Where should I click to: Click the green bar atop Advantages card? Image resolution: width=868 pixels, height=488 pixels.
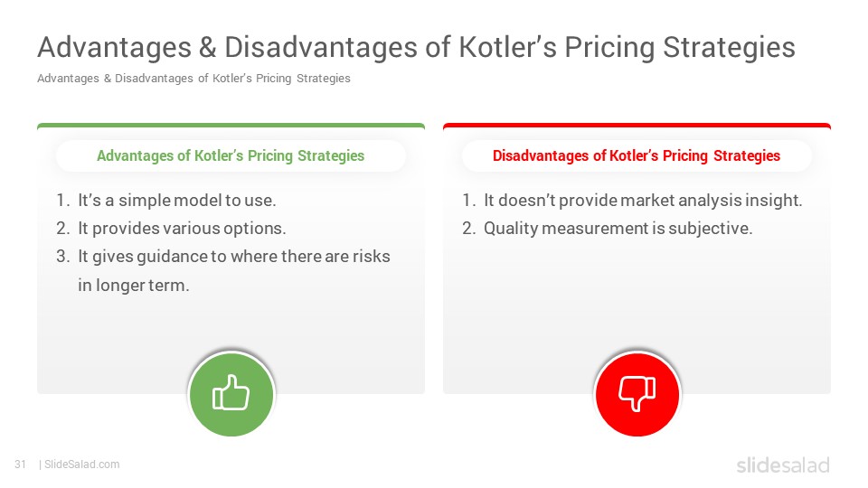231,126
